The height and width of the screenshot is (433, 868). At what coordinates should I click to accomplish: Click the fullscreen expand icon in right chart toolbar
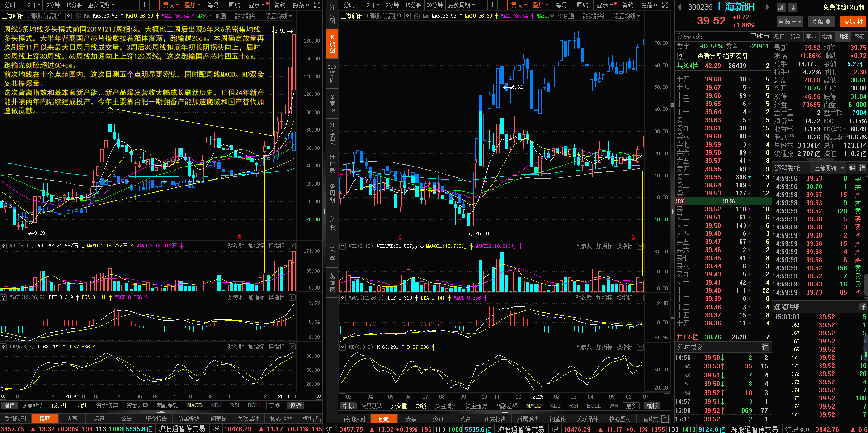(665, 5)
